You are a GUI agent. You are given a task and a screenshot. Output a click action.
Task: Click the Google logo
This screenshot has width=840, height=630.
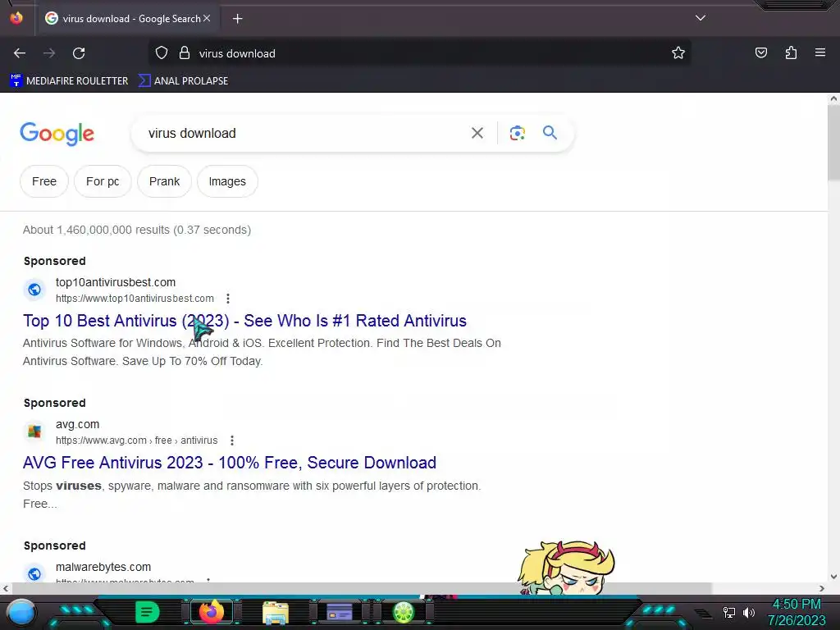pos(57,134)
